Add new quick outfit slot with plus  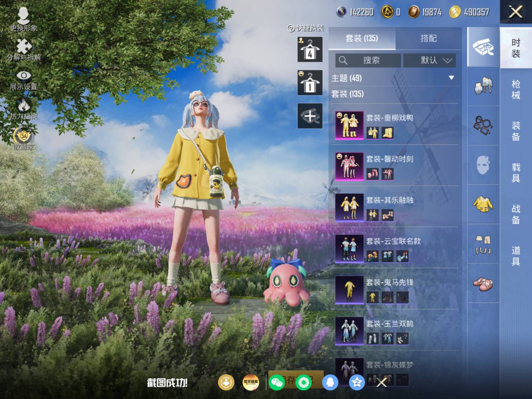[310, 116]
